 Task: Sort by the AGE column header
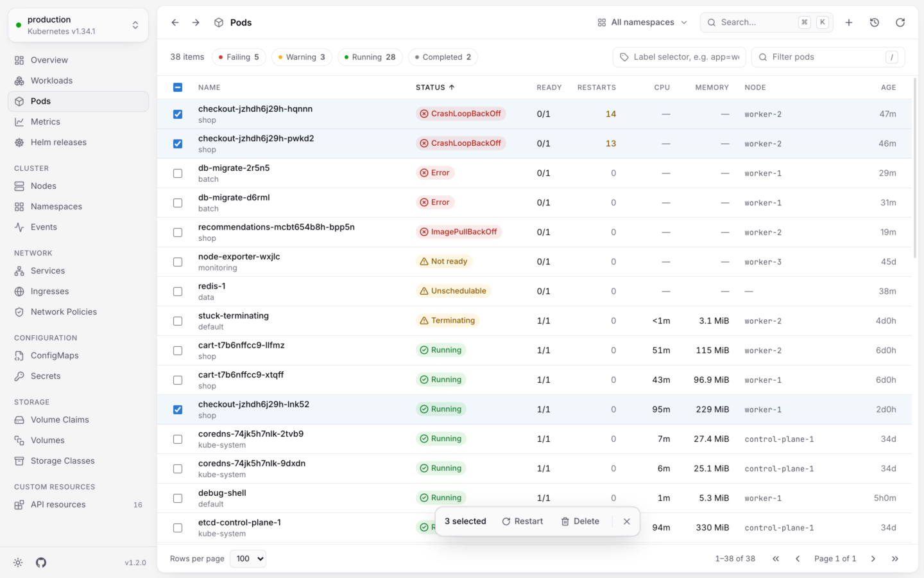coord(889,87)
